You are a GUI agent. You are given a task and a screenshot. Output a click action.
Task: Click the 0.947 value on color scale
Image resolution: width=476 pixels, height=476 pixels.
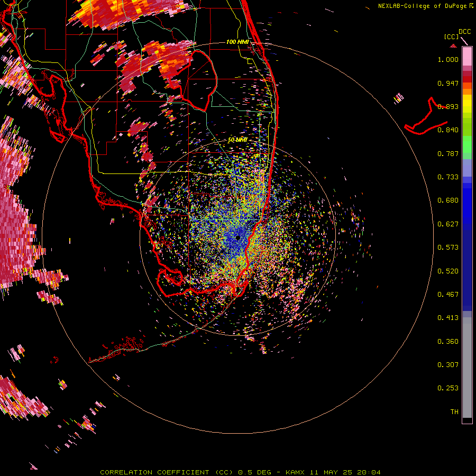point(448,83)
